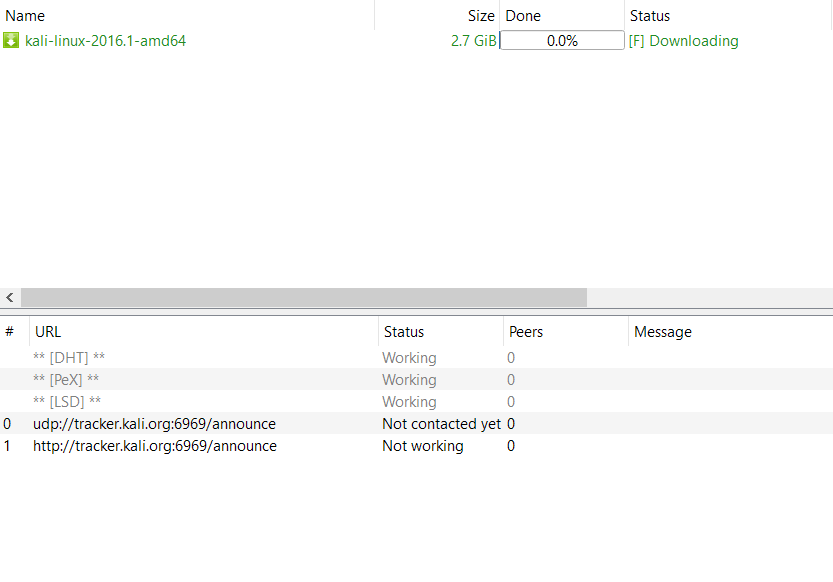Click tracker number 0 cell
The height and width of the screenshot is (582, 833).
coord(7,424)
